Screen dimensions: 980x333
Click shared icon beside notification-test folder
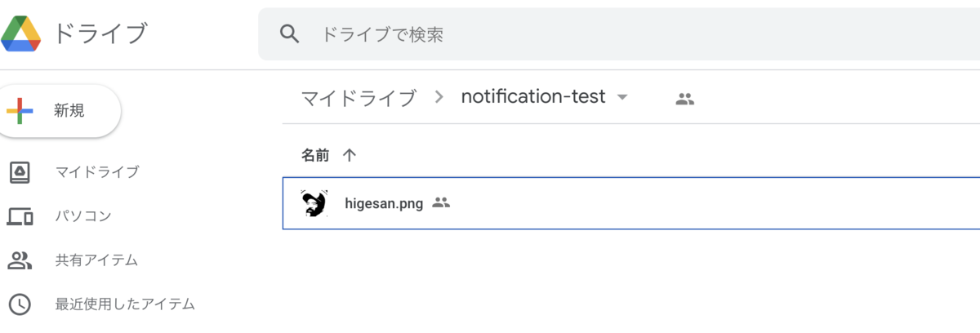click(x=684, y=99)
